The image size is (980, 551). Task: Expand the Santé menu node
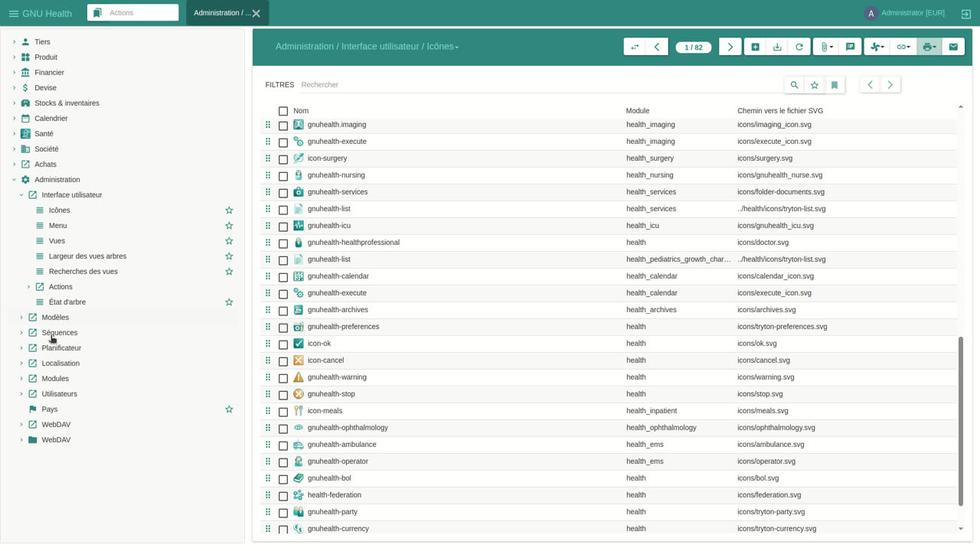point(14,134)
